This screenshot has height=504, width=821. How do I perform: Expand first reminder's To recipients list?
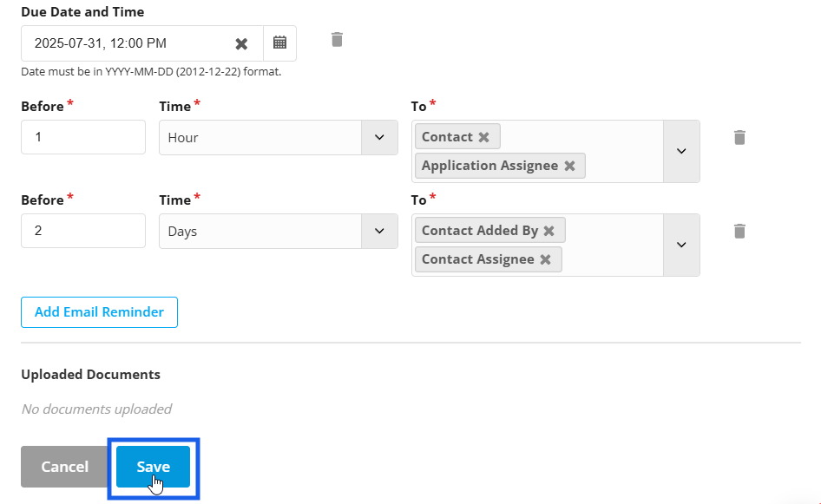coord(681,151)
